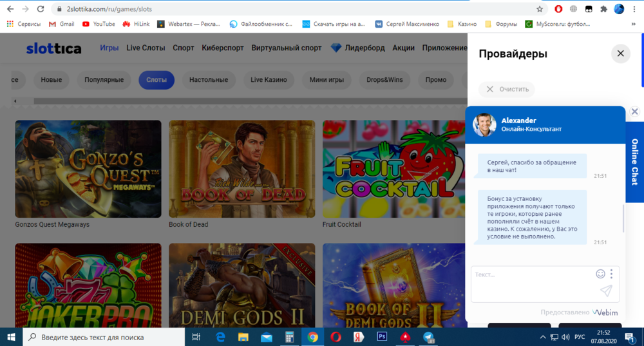Open the Extensions puzzle-piece icon
Viewport: 644px width, 346px height.
(x=603, y=9)
